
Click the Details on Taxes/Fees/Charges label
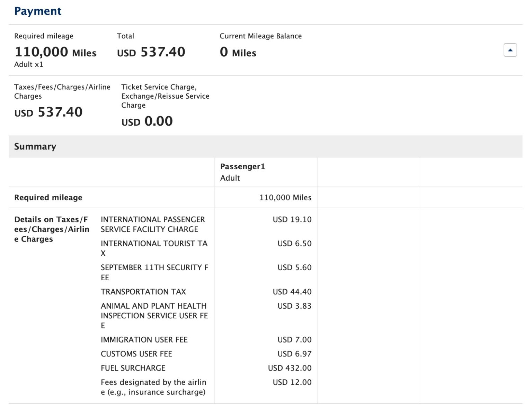[x=52, y=229]
